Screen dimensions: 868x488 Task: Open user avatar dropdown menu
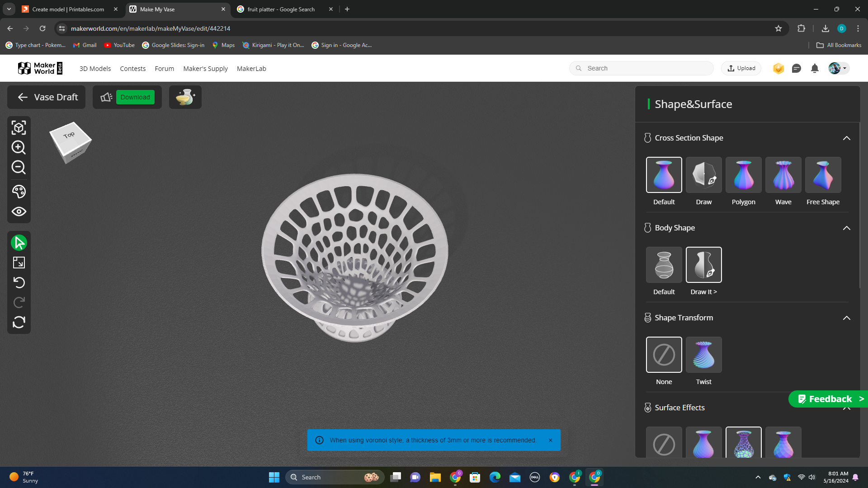pyautogui.click(x=838, y=68)
